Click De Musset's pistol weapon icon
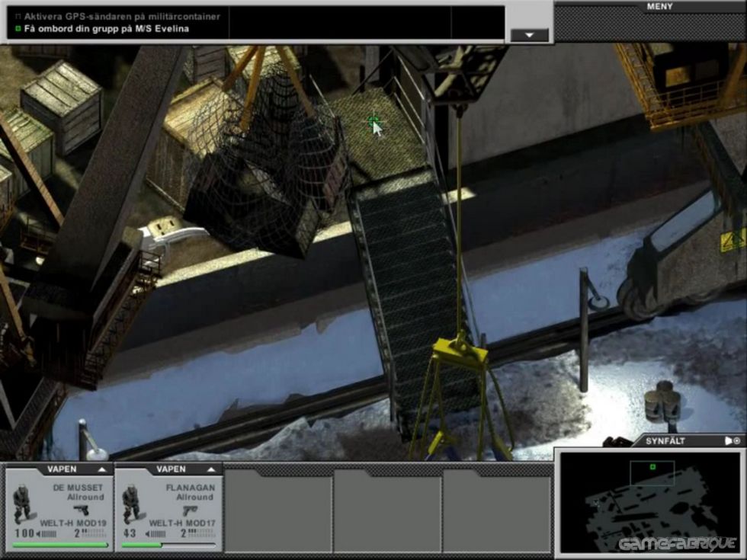Viewport: 747px width, 560px height. (x=82, y=510)
